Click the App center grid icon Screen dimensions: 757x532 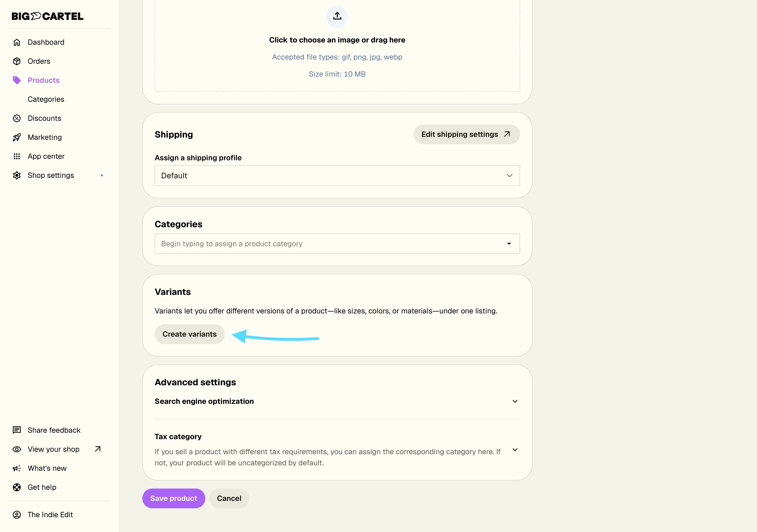click(x=17, y=156)
